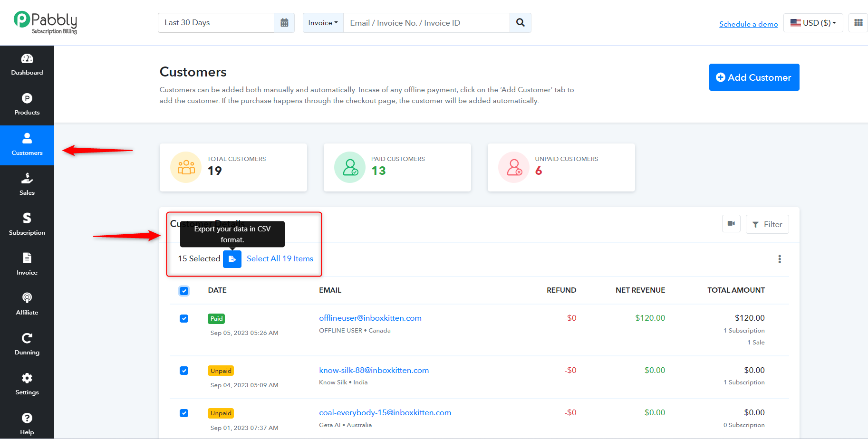Open Dunning from the sidebar

(x=27, y=345)
